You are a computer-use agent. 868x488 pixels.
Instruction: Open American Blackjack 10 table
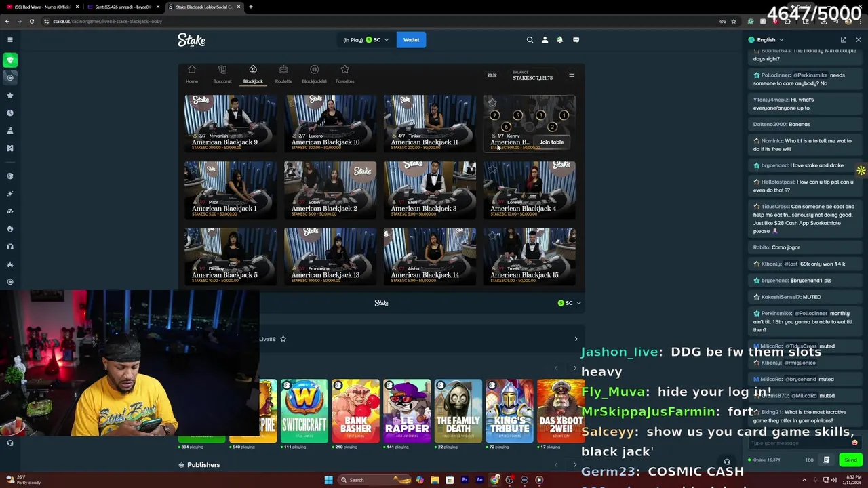pos(330,123)
